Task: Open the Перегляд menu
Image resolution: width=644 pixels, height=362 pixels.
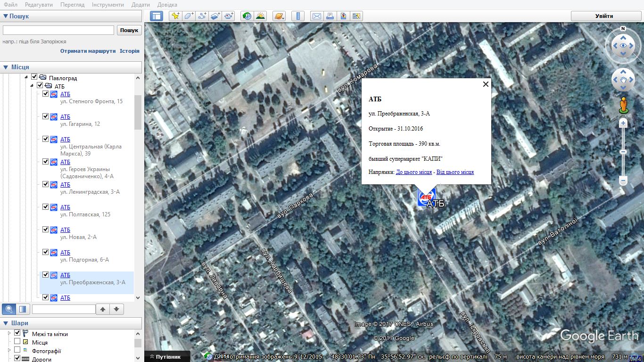Action: click(x=72, y=5)
